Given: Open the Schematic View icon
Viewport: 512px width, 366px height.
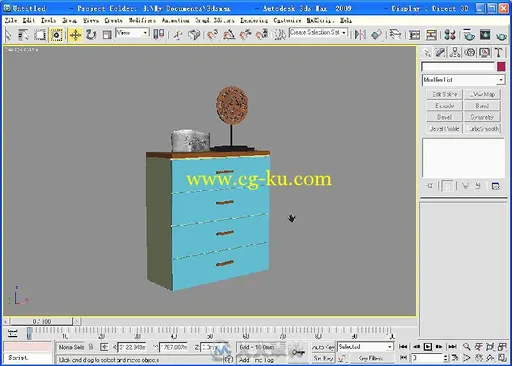Looking at the screenshot, I should (x=431, y=35).
